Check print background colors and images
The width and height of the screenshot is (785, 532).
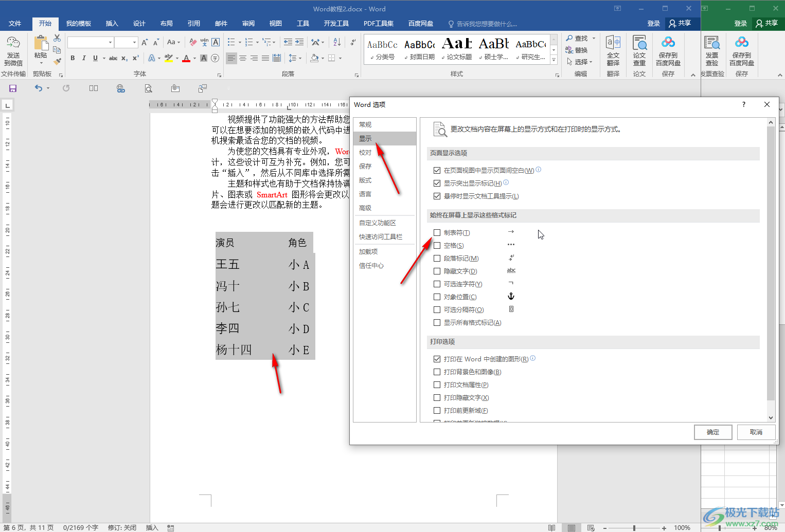pyautogui.click(x=437, y=372)
